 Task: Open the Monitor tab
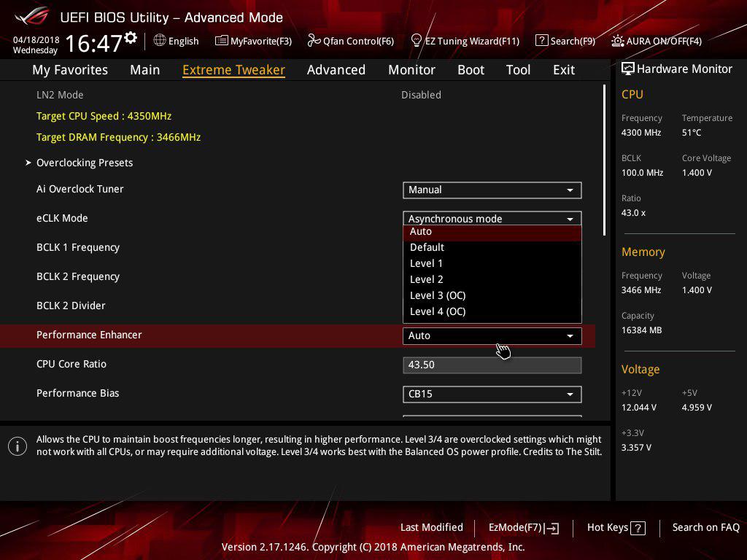pyautogui.click(x=411, y=70)
